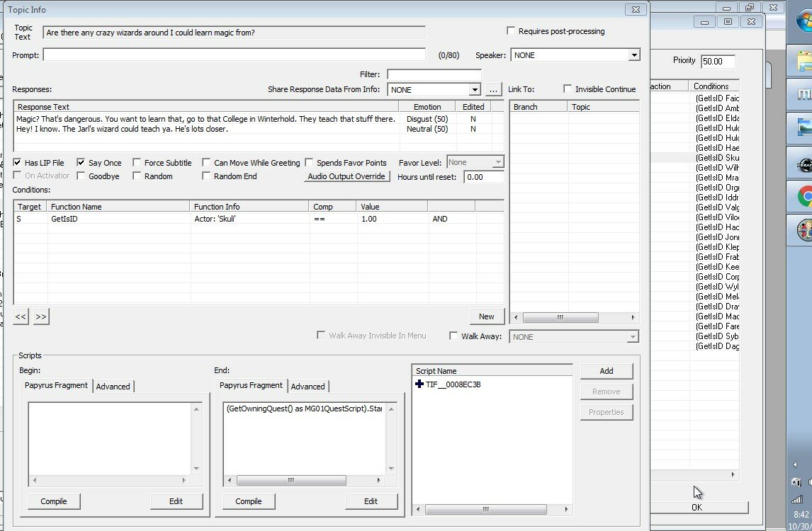The height and width of the screenshot is (531, 812).
Task: Close the Topic Info dialog
Action: (x=636, y=9)
